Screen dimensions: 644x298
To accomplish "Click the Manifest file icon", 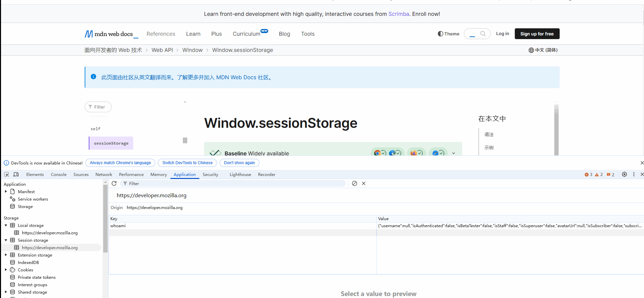I will [x=12, y=191].
